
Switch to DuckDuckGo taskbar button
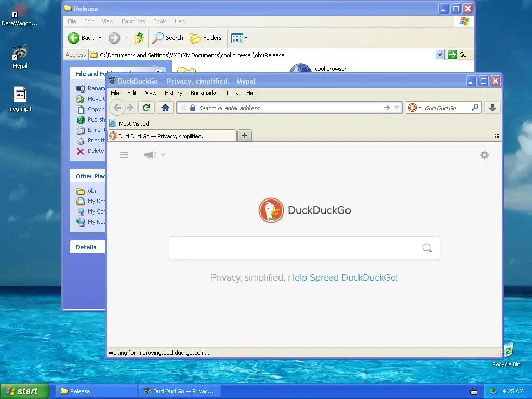click(180, 391)
